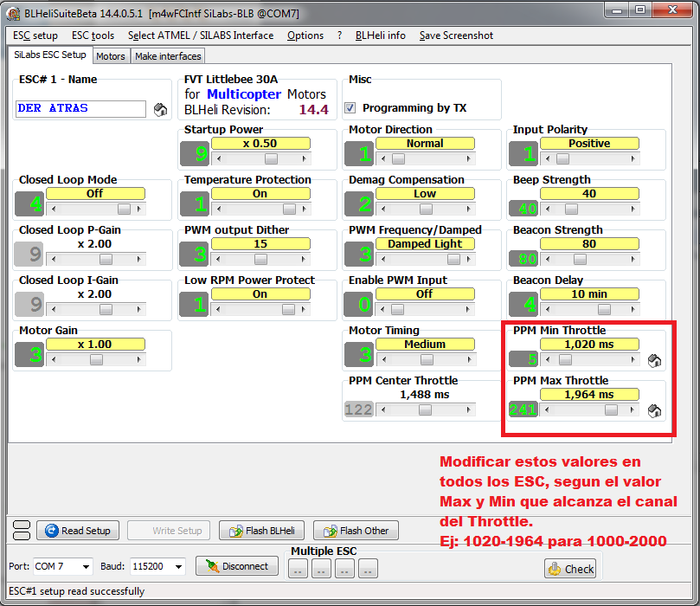Click the Motor Timing slider thumb

tap(427, 359)
